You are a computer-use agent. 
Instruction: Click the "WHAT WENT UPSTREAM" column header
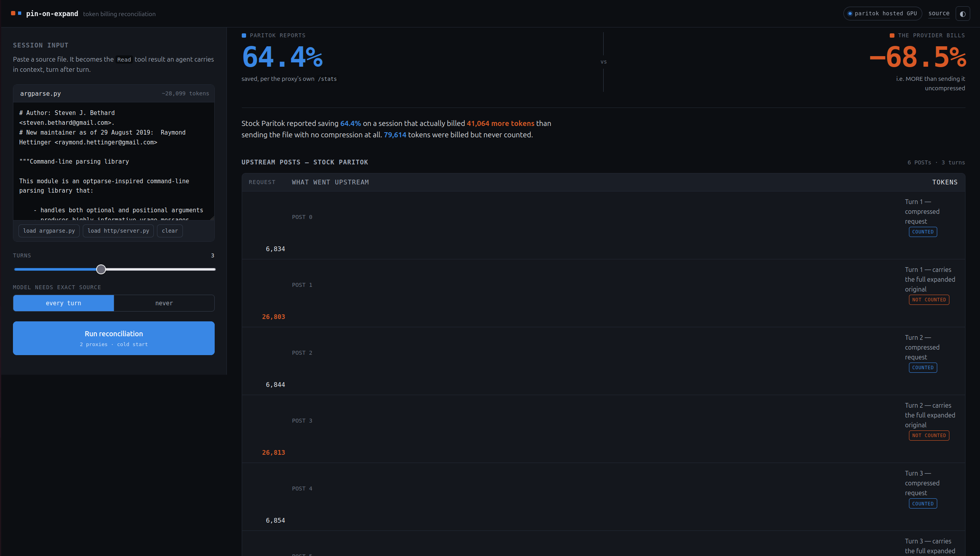click(x=330, y=182)
